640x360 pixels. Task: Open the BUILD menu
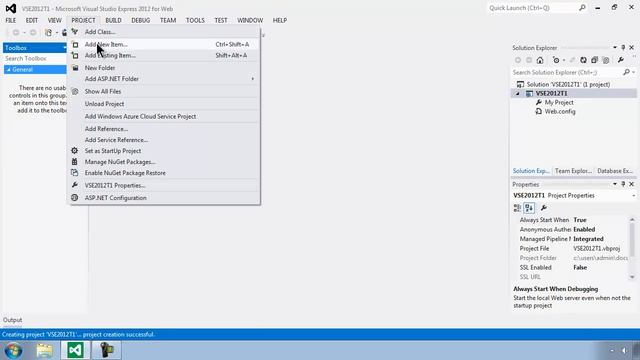(x=113, y=20)
